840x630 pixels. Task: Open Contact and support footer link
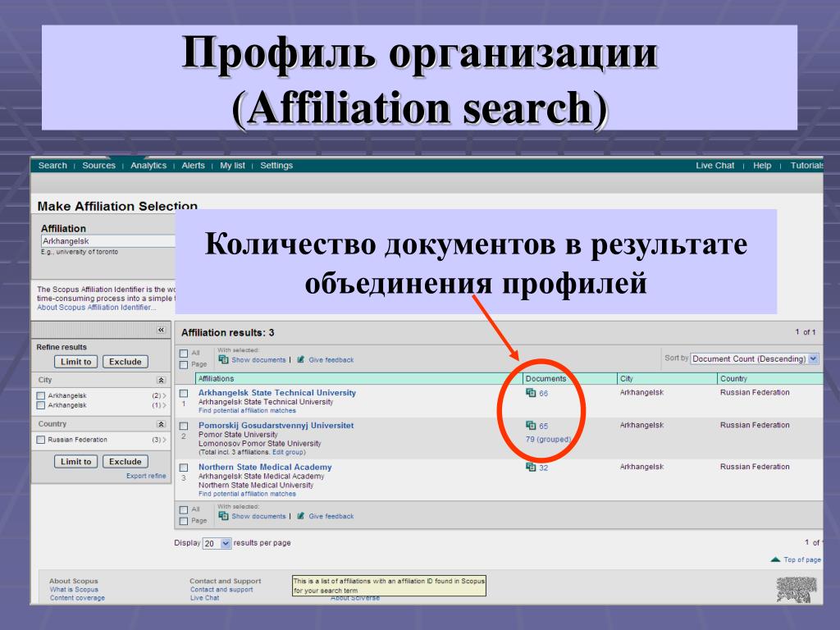pos(221,589)
